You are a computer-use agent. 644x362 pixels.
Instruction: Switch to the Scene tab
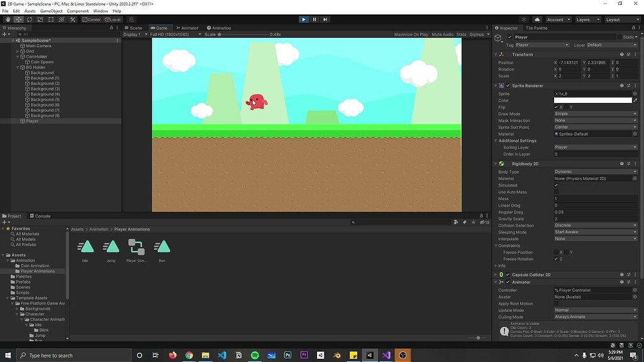coord(135,28)
